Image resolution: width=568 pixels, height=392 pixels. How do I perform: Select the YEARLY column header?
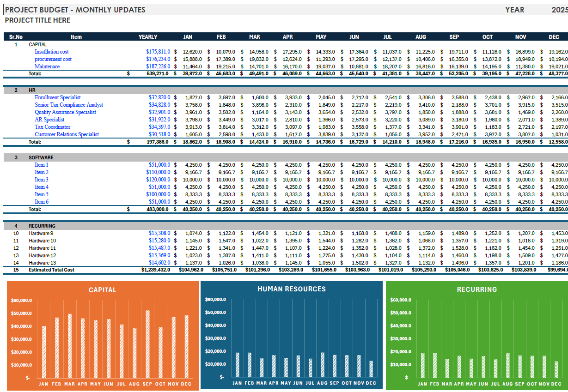click(147, 37)
